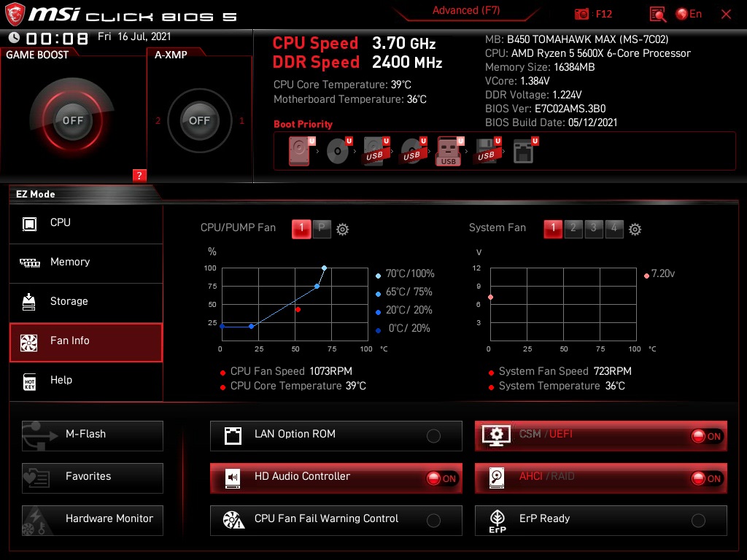Open M-Flash utility

tap(93, 436)
